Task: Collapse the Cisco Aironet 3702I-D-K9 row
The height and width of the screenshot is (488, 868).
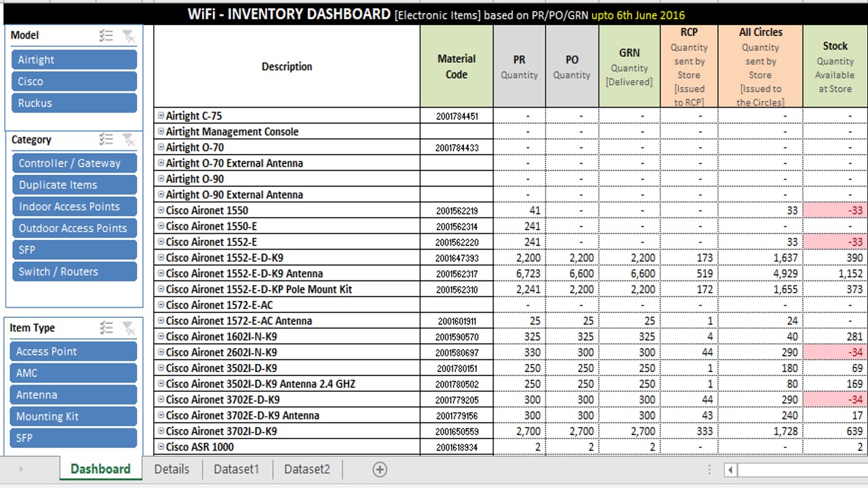Action: 161,431
